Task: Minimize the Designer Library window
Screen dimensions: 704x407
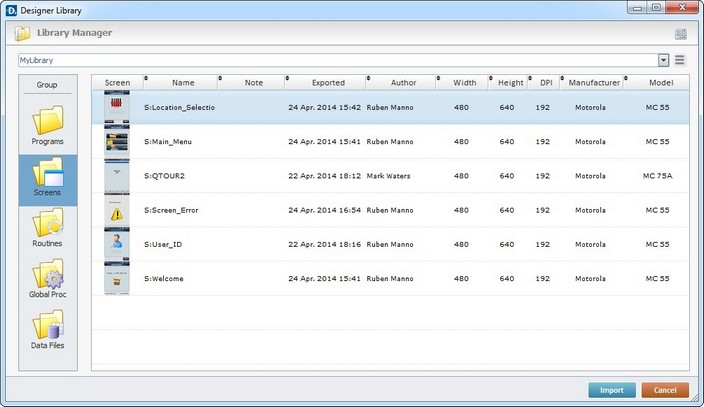Action: click(637, 8)
